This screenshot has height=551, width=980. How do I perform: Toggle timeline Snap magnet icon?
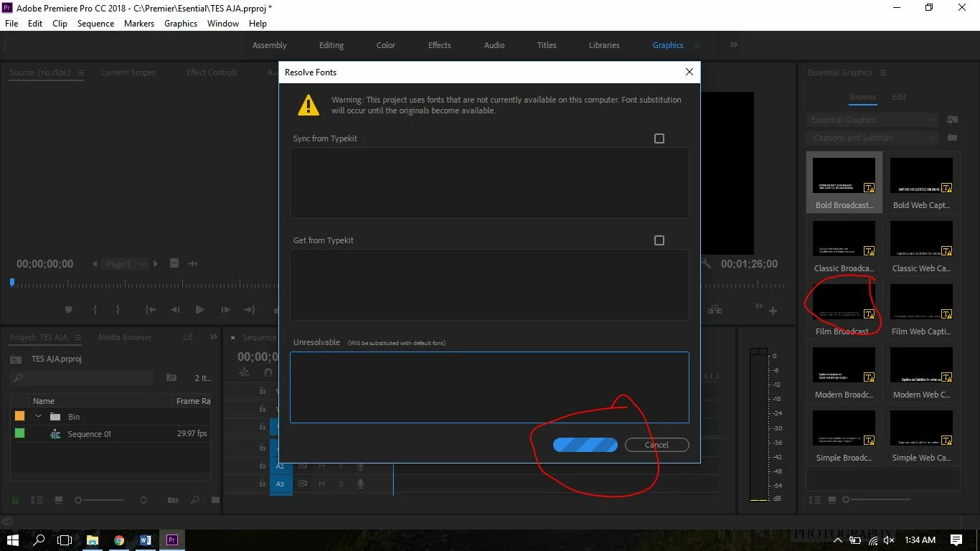(268, 372)
